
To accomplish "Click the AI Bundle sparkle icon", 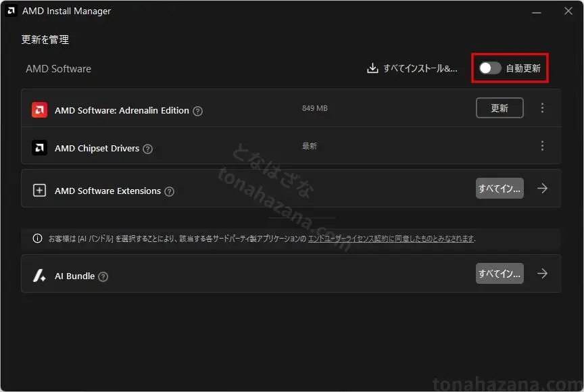I will point(39,276).
